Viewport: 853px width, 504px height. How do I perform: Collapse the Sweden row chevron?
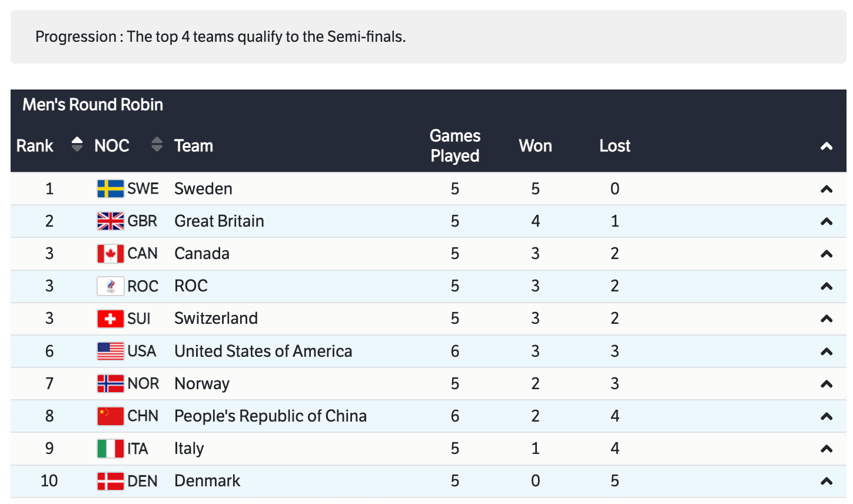[827, 189]
